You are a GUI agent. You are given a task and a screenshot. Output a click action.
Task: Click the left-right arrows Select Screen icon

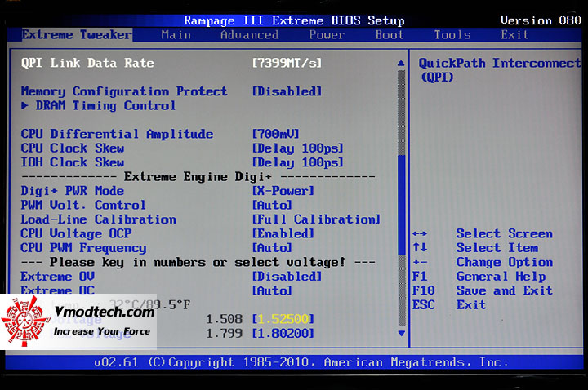[420, 234]
